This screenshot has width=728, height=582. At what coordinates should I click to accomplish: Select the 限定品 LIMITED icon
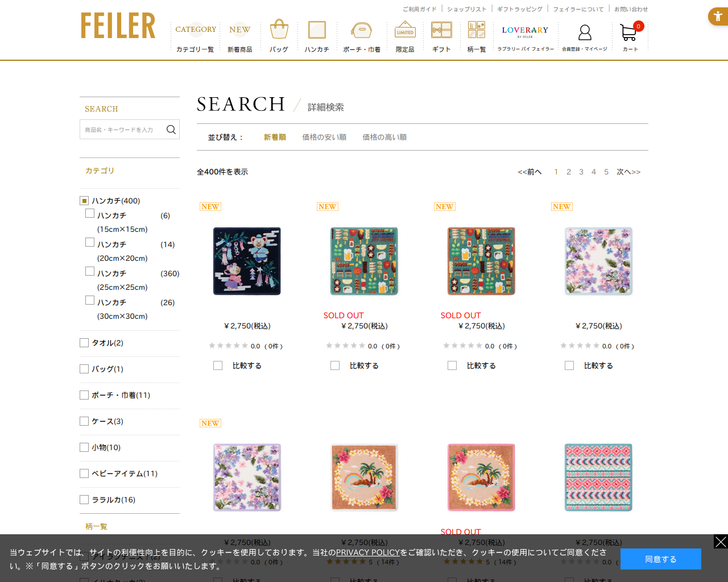click(405, 30)
